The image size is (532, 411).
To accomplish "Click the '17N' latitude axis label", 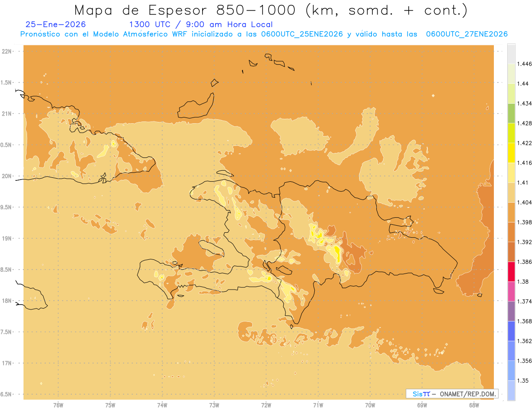I will [8, 363].
